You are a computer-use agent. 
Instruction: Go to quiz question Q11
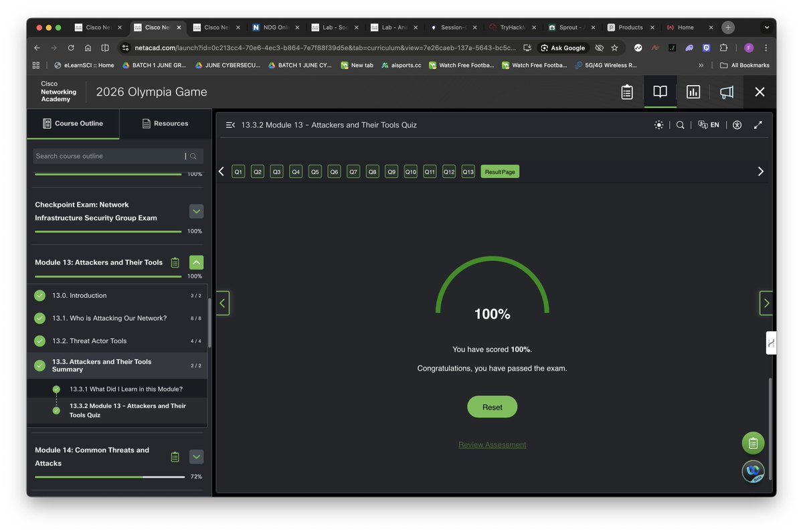coord(430,172)
